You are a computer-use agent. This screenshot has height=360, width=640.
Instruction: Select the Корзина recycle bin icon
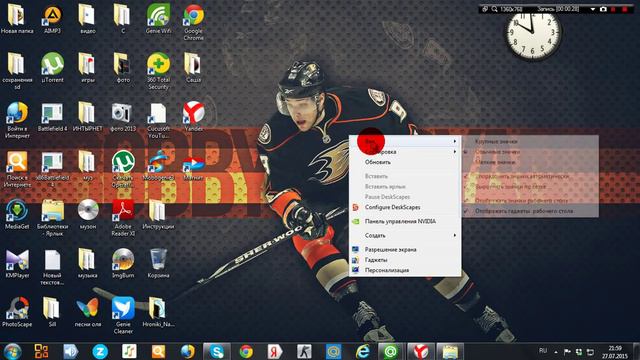tap(158, 263)
